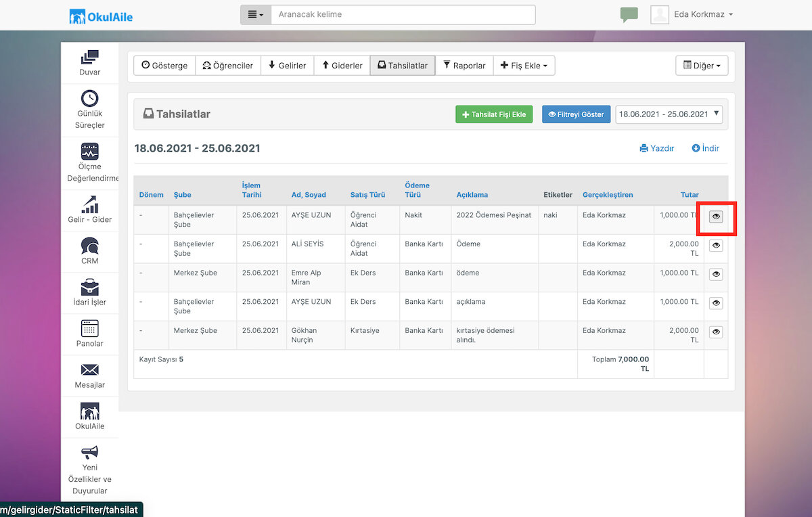The width and height of the screenshot is (812, 517).
Task: Open the date range picker dropdown
Action: click(669, 114)
